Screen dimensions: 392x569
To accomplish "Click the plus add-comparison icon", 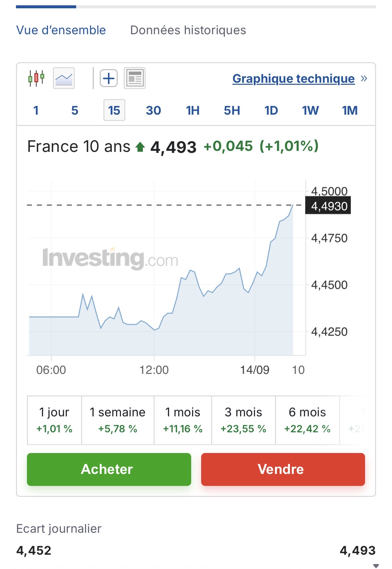I will 109,78.
